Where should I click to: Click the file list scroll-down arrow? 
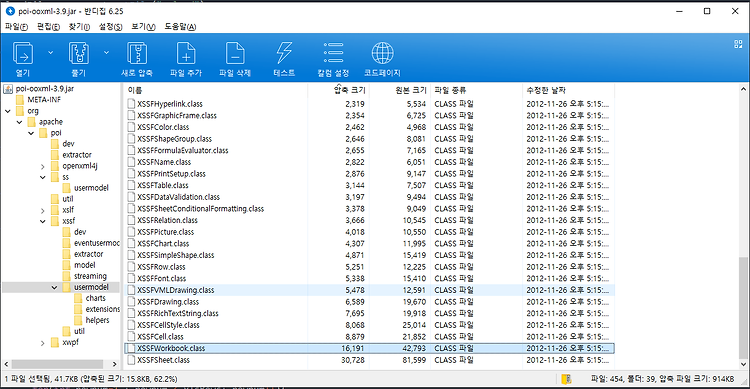(743, 364)
